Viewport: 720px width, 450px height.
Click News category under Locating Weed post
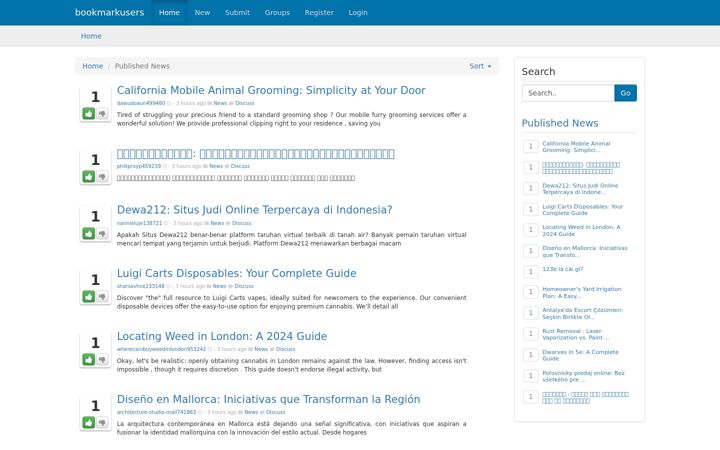(x=261, y=349)
